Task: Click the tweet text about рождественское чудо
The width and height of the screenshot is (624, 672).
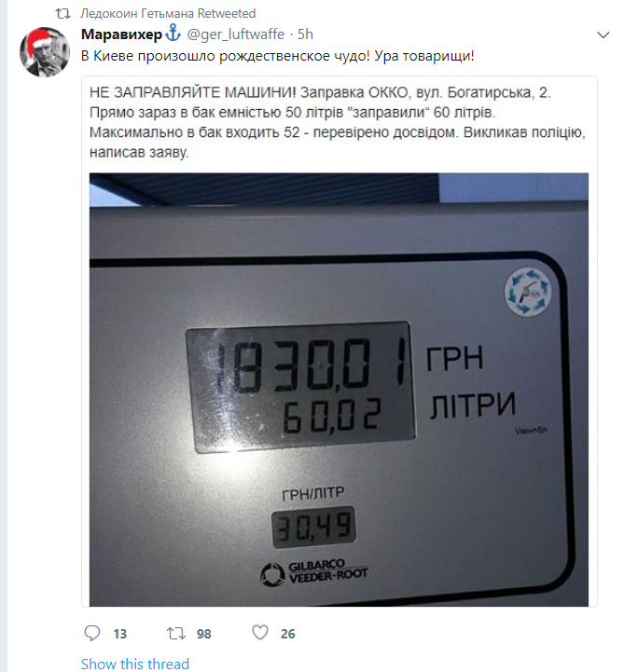Action: pyautogui.click(x=277, y=56)
